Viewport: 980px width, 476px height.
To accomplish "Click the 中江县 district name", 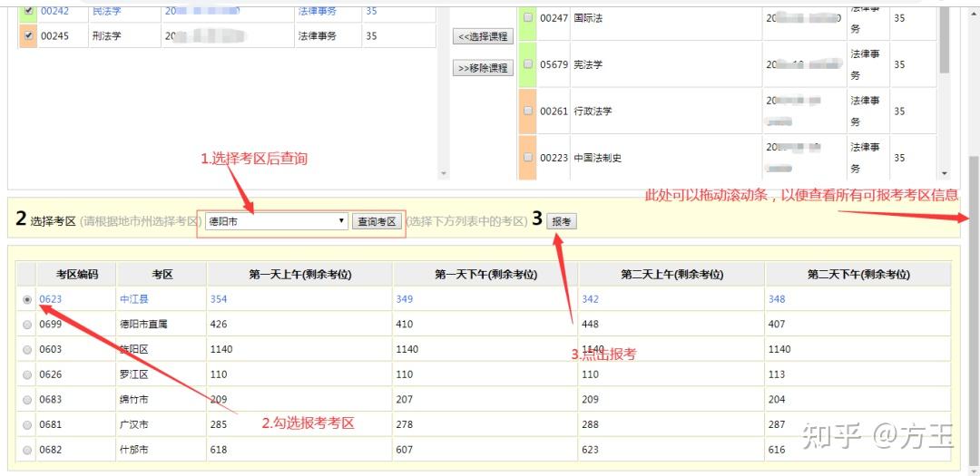I will coord(134,299).
